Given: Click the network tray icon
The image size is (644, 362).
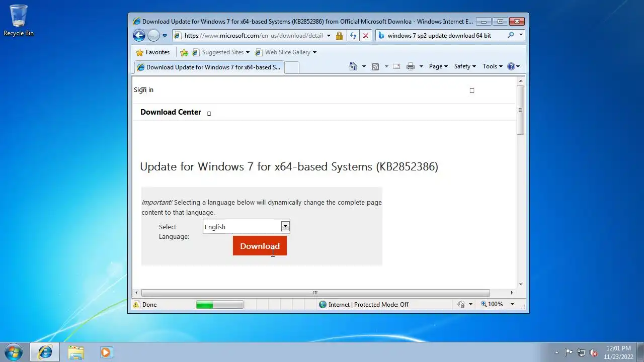Looking at the screenshot, I should click(581, 352).
